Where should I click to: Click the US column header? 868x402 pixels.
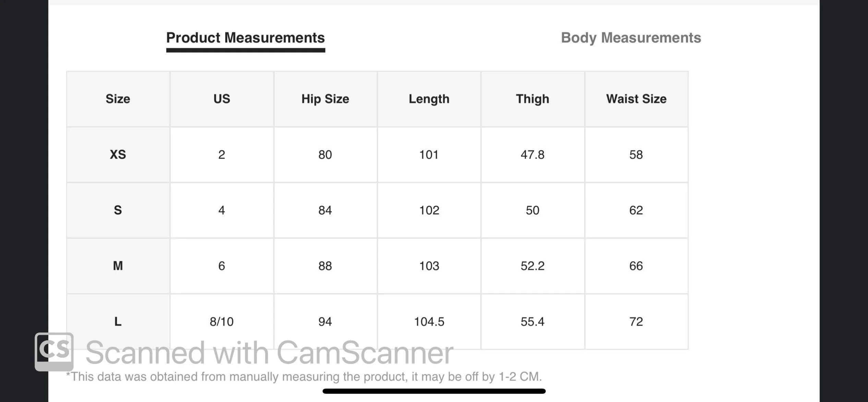(x=222, y=99)
